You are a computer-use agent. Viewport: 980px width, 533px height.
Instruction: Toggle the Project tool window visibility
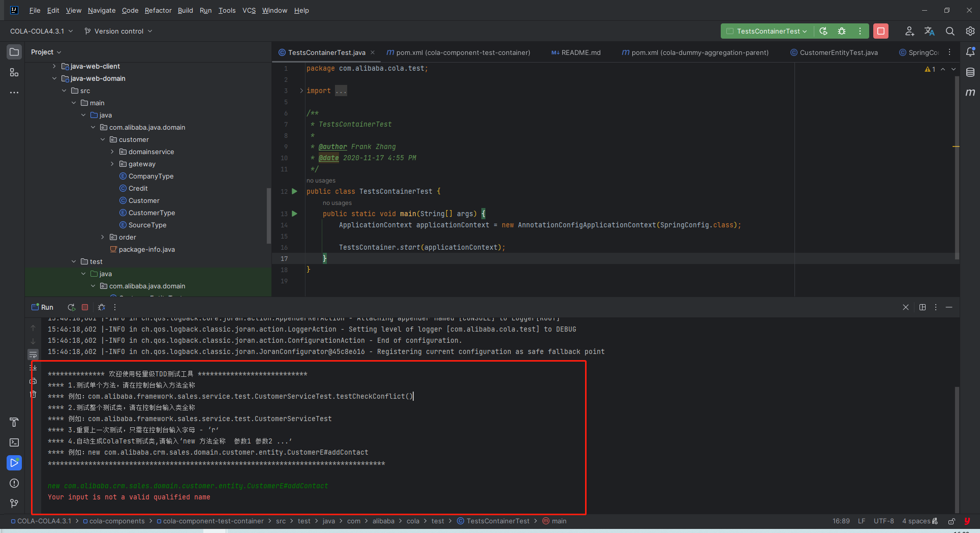pyautogui.click(x=14, y=51)
